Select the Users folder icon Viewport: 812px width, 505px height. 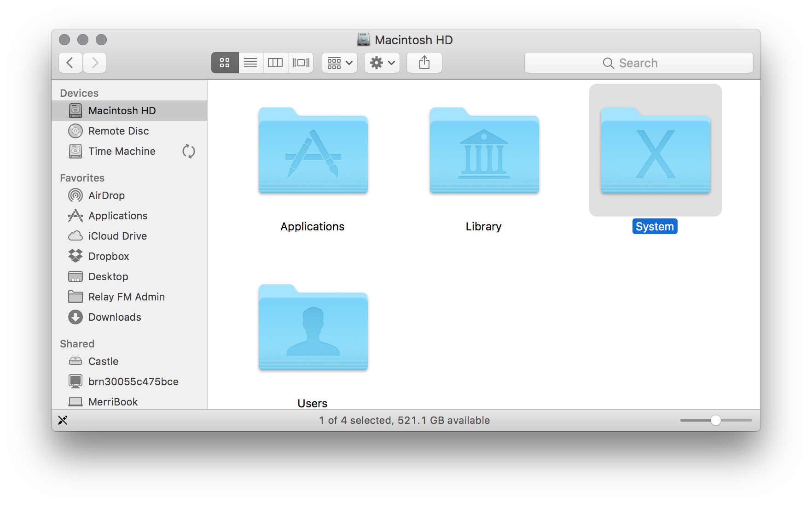(313, 327)
